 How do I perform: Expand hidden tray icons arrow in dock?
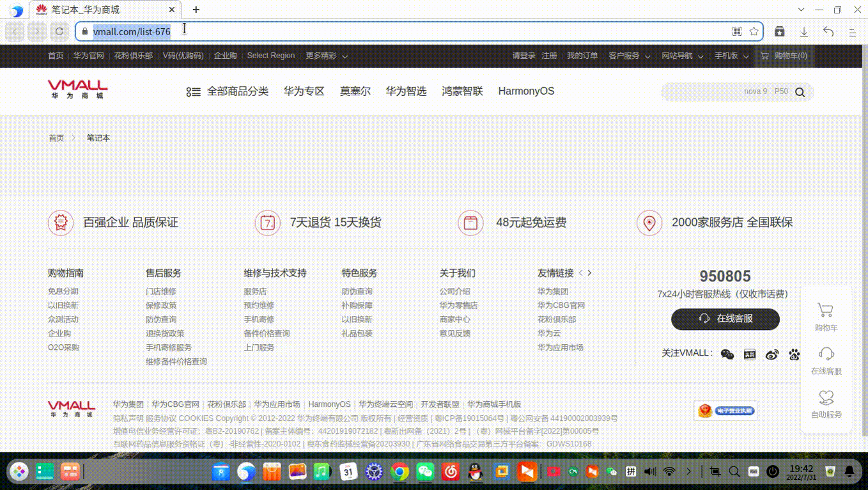pos(688,472)
